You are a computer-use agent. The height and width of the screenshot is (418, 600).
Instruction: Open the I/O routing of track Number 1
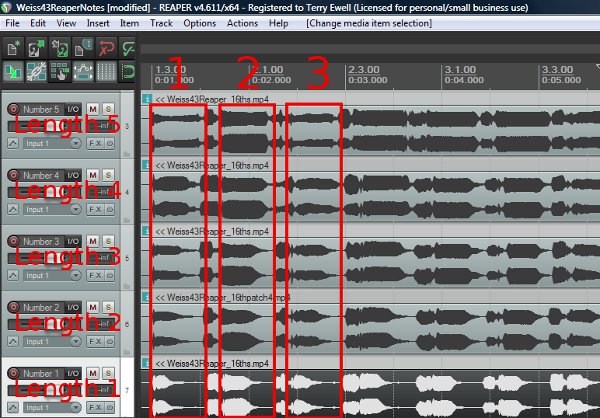[x=73, y=373]
